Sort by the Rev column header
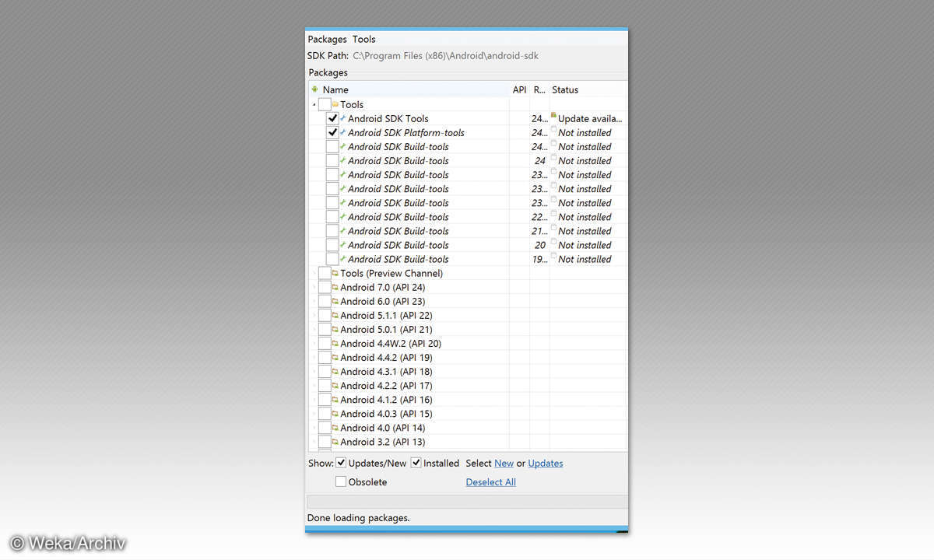This screenshot has width=934, height=560. 540,89
